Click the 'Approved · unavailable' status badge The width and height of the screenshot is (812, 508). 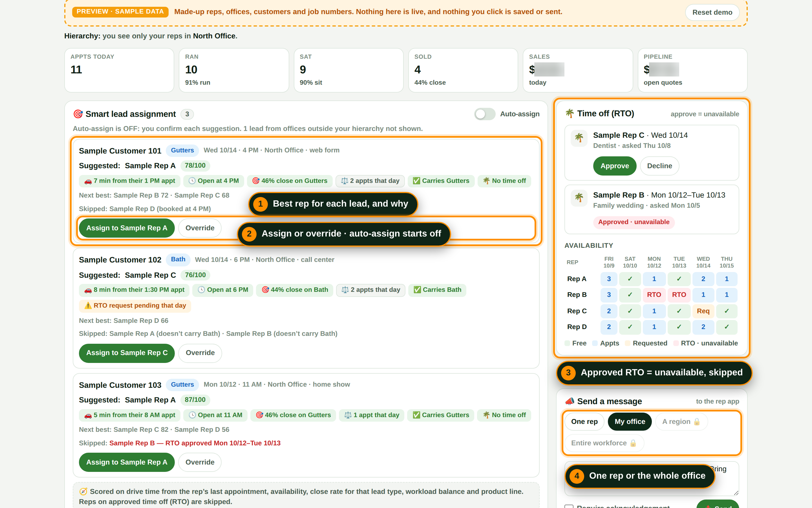[634, 222]
